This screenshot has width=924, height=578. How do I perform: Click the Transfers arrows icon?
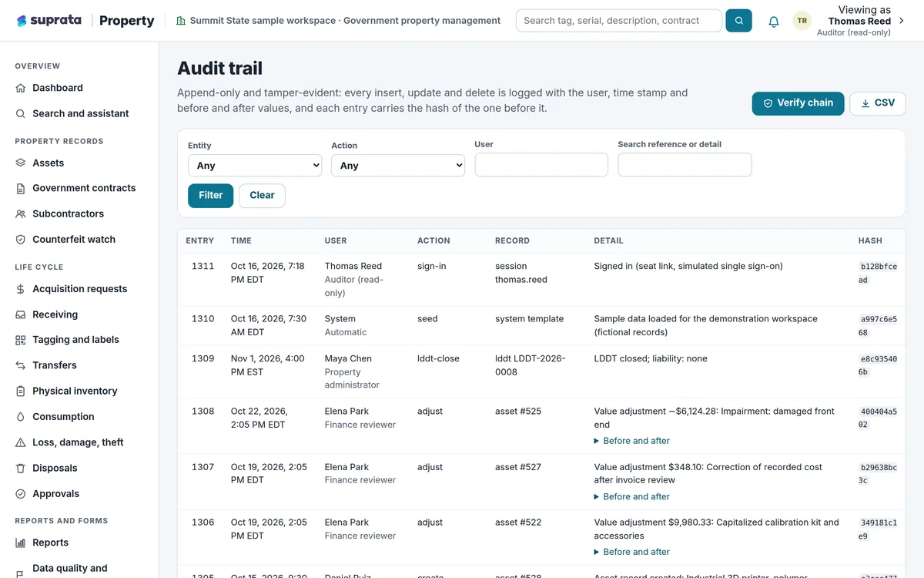pos(21,365)
